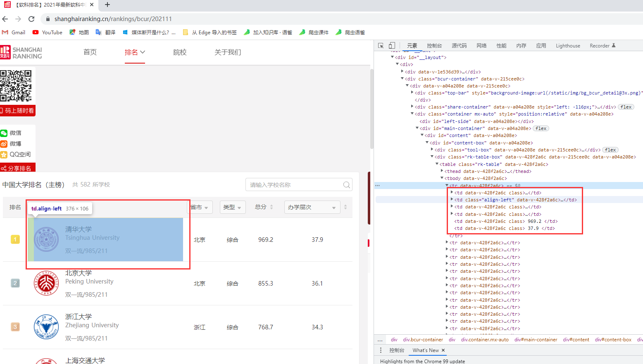Expand the div class="top-bar" node
The width and height of the screenshot is (643, 364).
coord(412,93)
